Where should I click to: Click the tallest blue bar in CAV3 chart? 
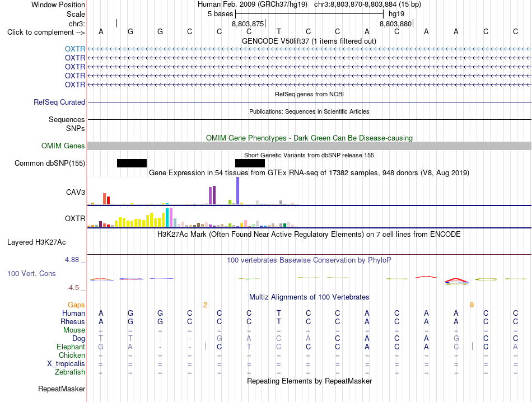pyautogui.click(x=237, y=191)
